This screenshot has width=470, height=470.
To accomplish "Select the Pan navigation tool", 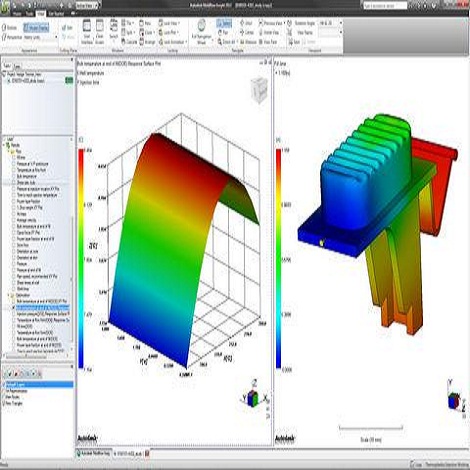I will pos(223,33).
